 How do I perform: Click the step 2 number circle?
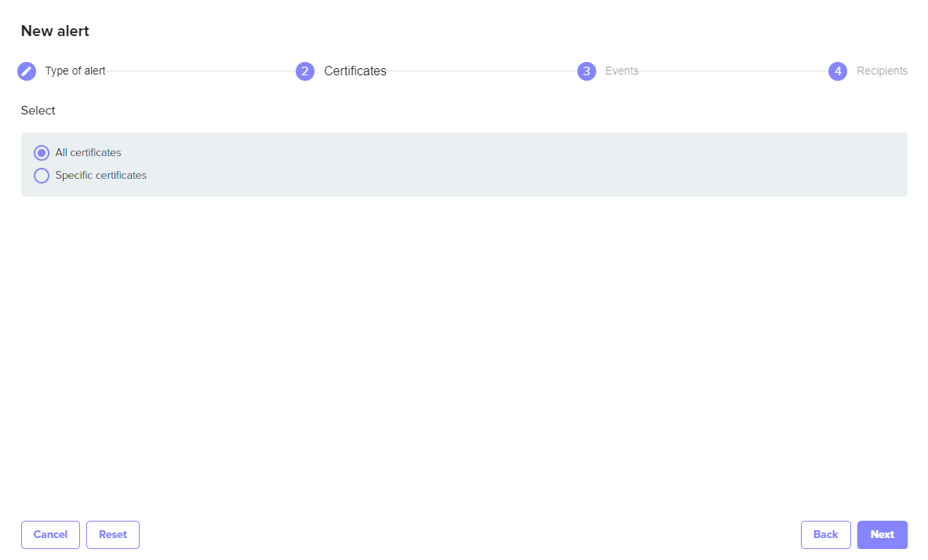click(305, 71)
